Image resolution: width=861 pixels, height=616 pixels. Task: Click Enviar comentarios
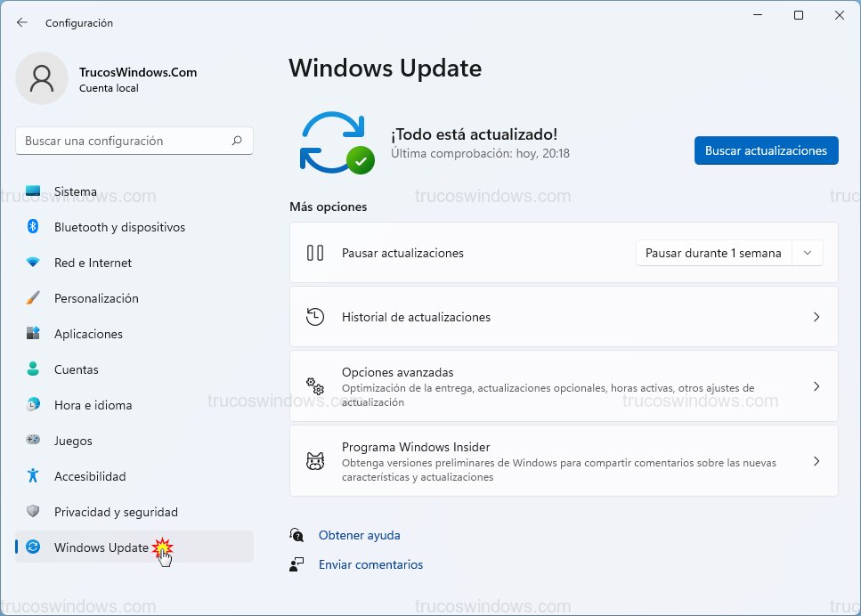click(x=370, y=564)
